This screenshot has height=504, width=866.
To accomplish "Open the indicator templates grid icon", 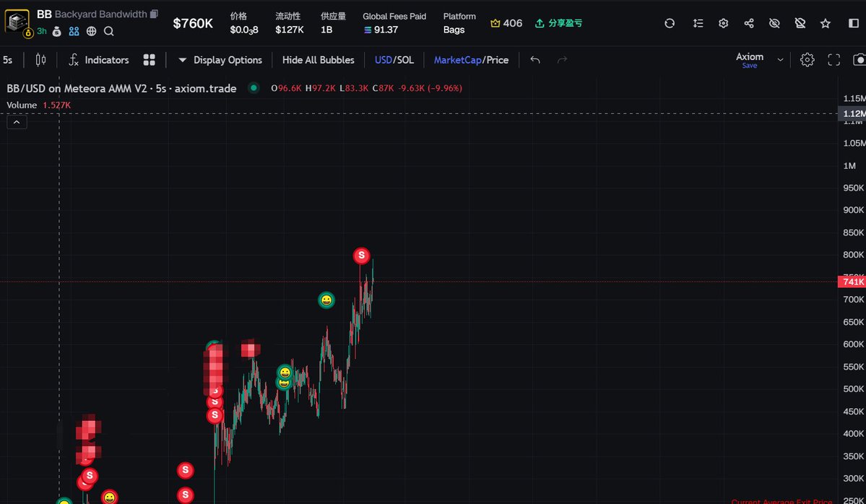I will [149, 60].
